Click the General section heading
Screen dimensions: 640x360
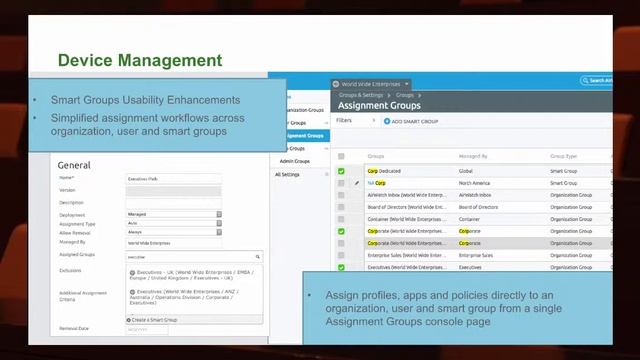coord(74,165)
